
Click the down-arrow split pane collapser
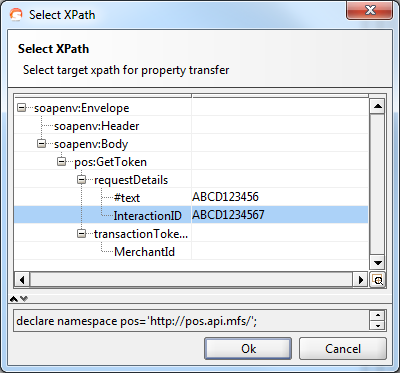coord(24,299)
